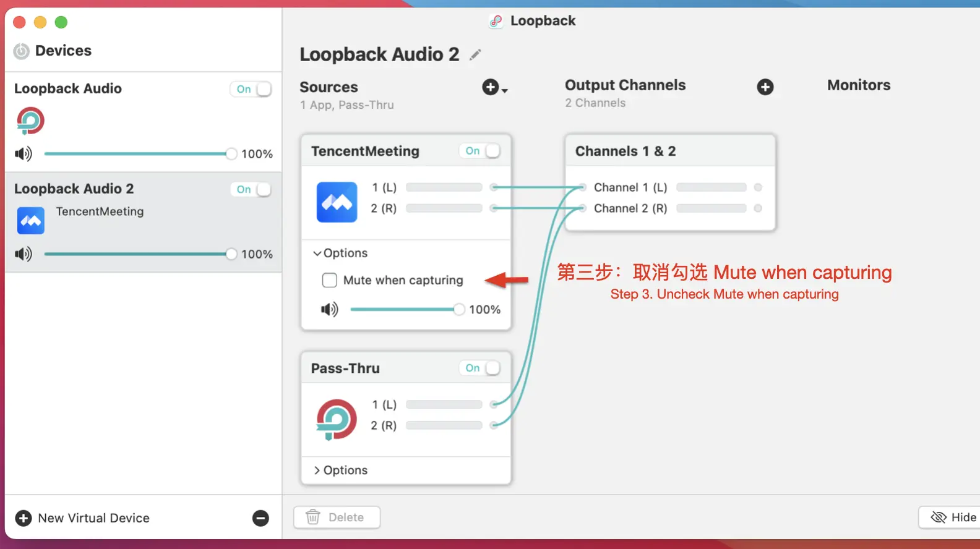Select Loopback Audio 2 device in sidebar
Viewport: 980px width, 549px height.
pyautogui.click(x=143, y=223)
